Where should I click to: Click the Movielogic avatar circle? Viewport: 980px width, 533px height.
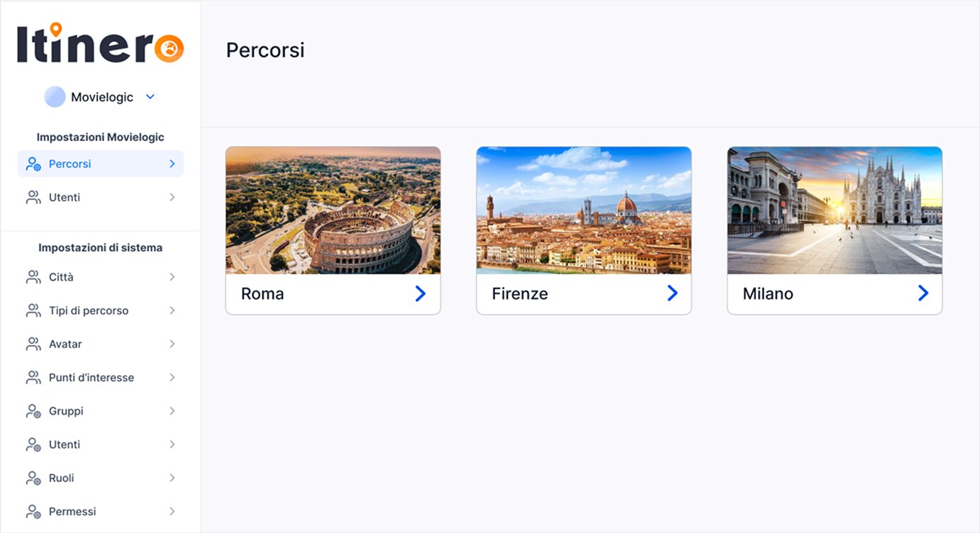55,96
